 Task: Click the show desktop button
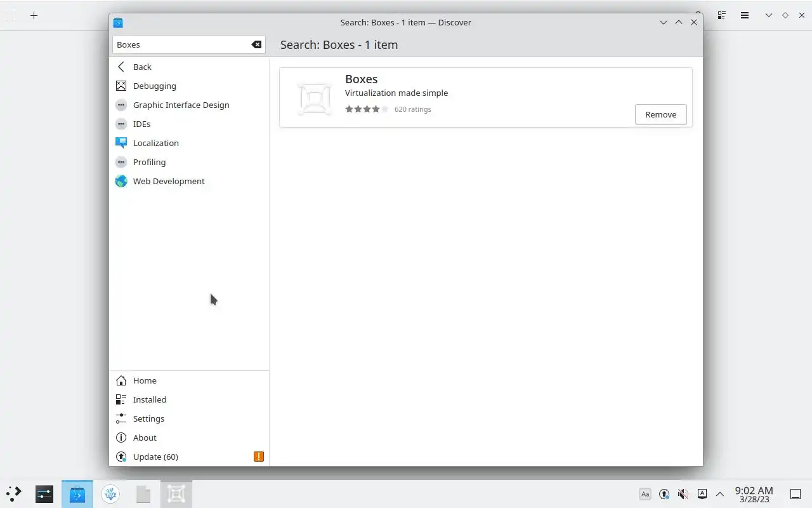[x=796, y=494]
